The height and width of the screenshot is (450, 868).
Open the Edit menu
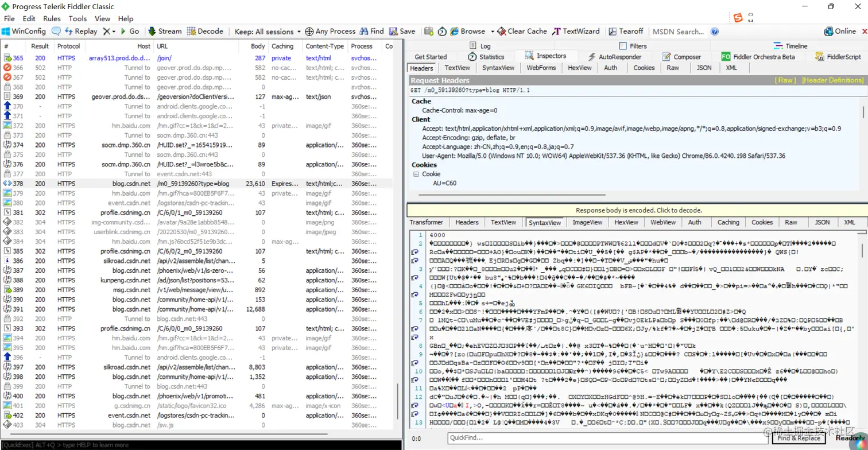(x=29, y=18)
